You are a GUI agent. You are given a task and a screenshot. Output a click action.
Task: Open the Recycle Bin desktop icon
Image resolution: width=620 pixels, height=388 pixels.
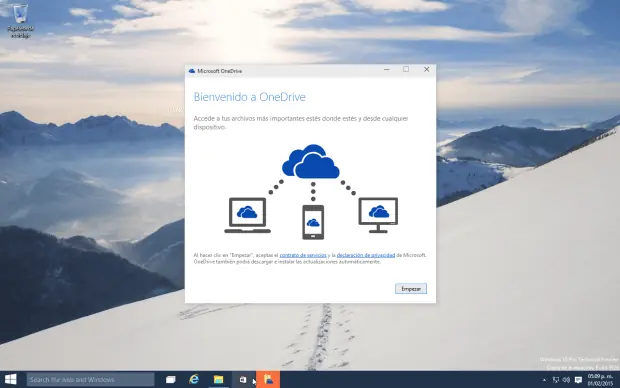[20, 21]
